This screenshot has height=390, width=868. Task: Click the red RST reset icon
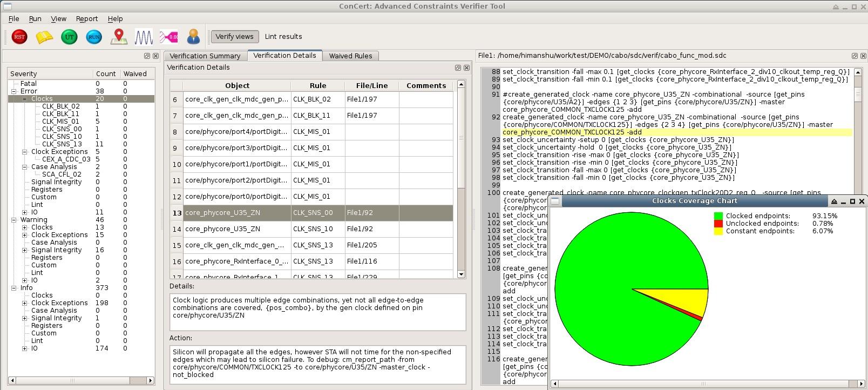click(19, 37)
